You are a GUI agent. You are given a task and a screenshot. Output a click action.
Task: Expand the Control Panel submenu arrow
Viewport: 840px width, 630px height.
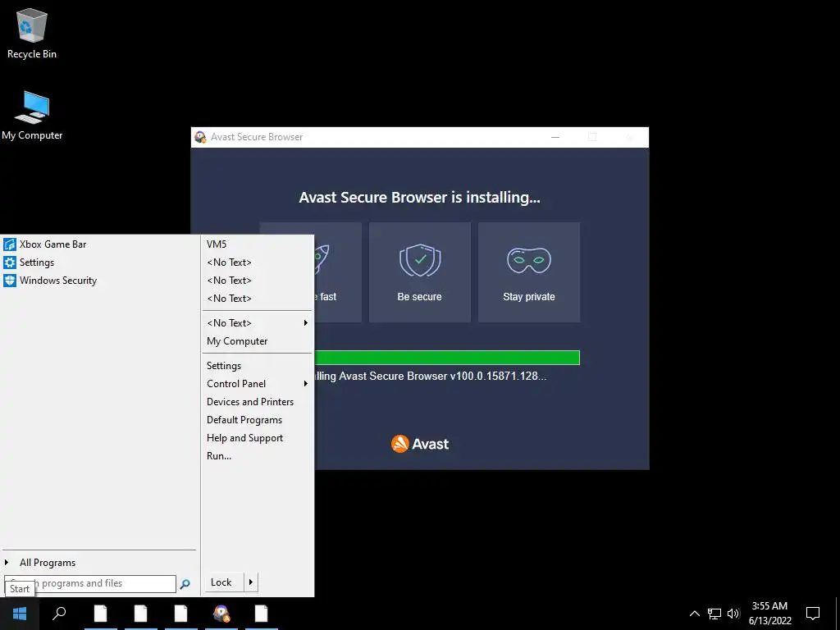pos(306,384)
